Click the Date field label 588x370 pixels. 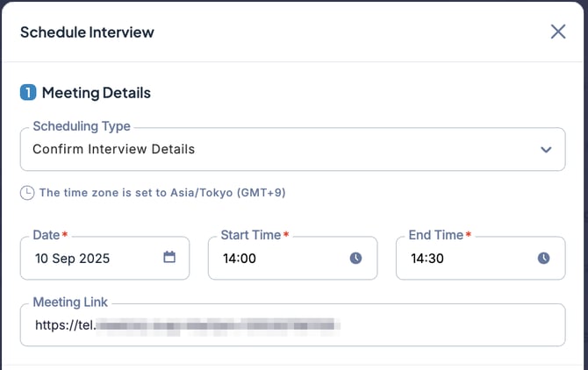46,235
